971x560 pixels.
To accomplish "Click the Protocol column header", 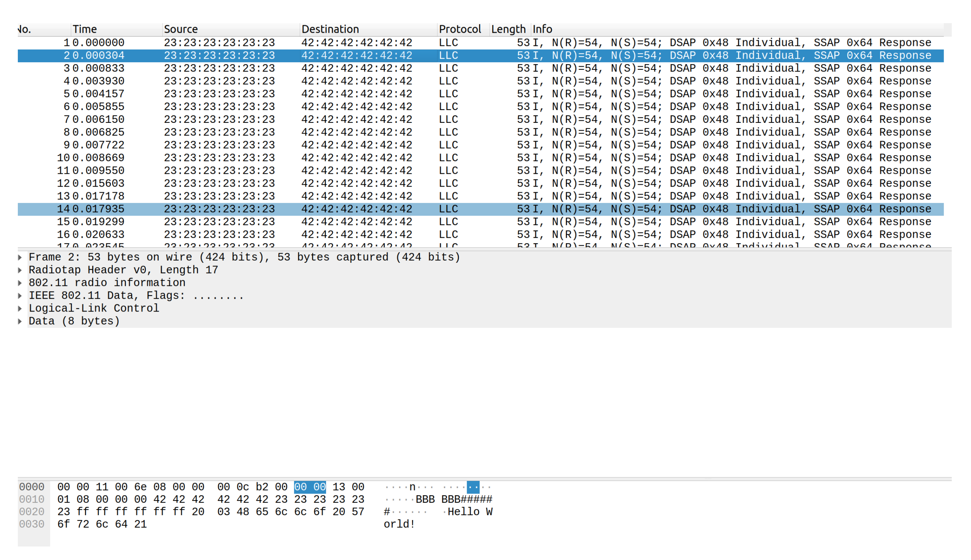I will [460, 29].
